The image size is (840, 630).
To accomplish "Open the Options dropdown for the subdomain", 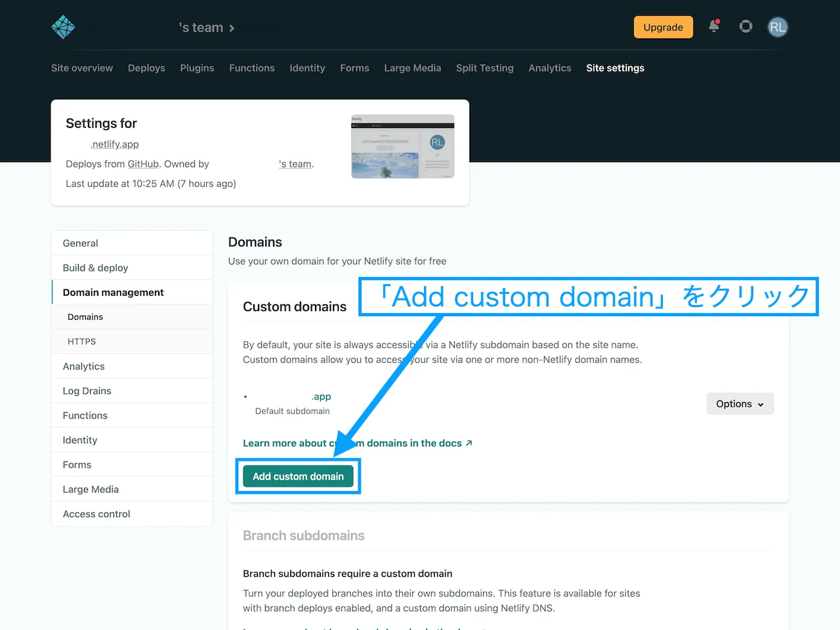I will point(740,404).
